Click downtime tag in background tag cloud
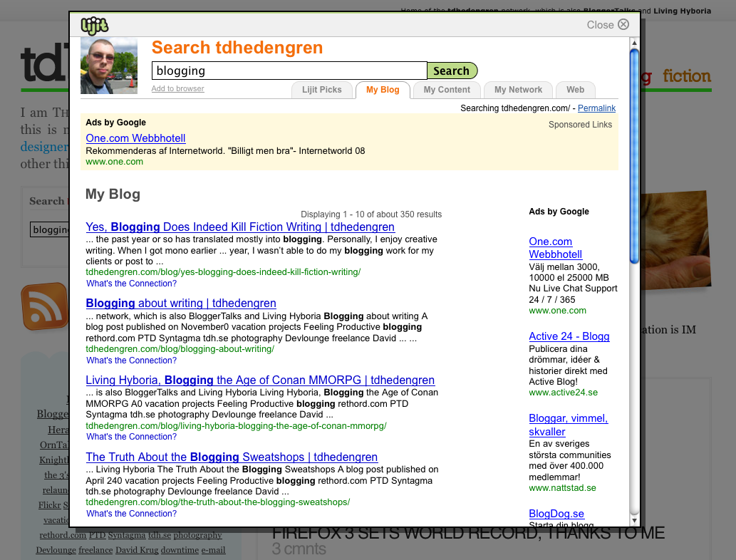Viewport: 736px width, 560px height. point(180,550)
